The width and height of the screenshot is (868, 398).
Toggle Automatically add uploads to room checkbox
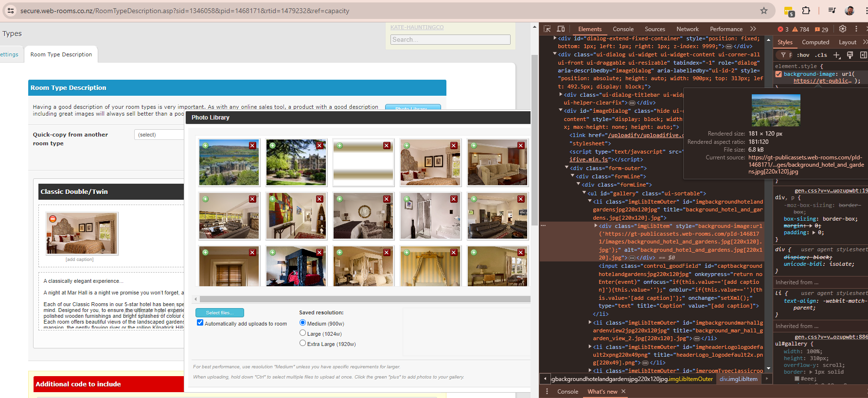pos(200,323)
